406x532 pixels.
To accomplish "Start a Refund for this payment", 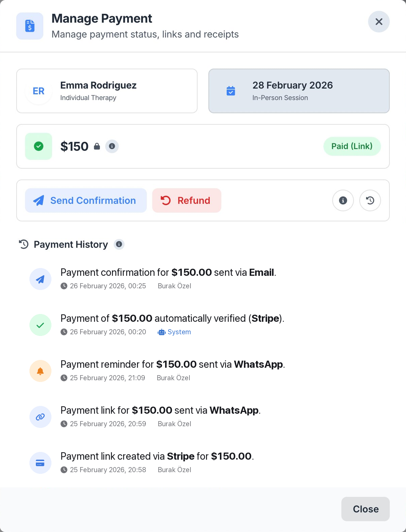I will (x=187, y=200).
